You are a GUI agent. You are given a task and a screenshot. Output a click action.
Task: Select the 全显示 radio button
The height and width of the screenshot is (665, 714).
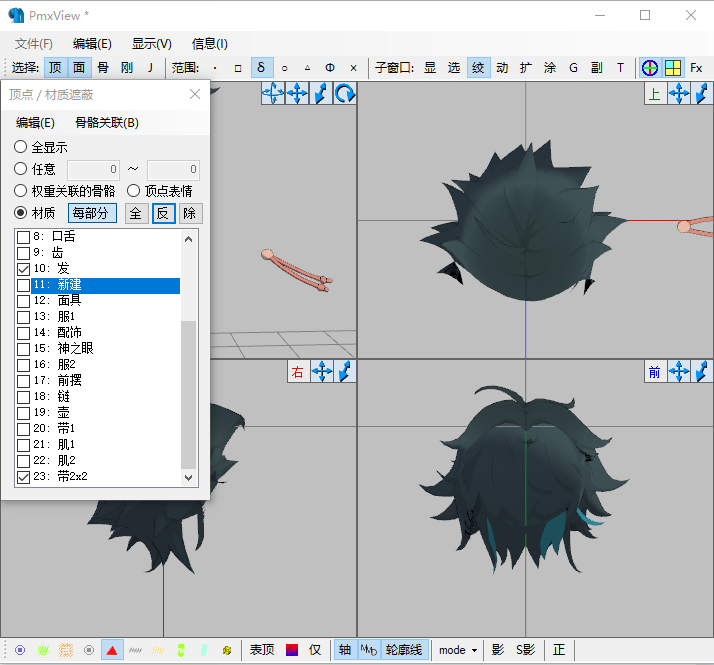[x=20, y=147]
